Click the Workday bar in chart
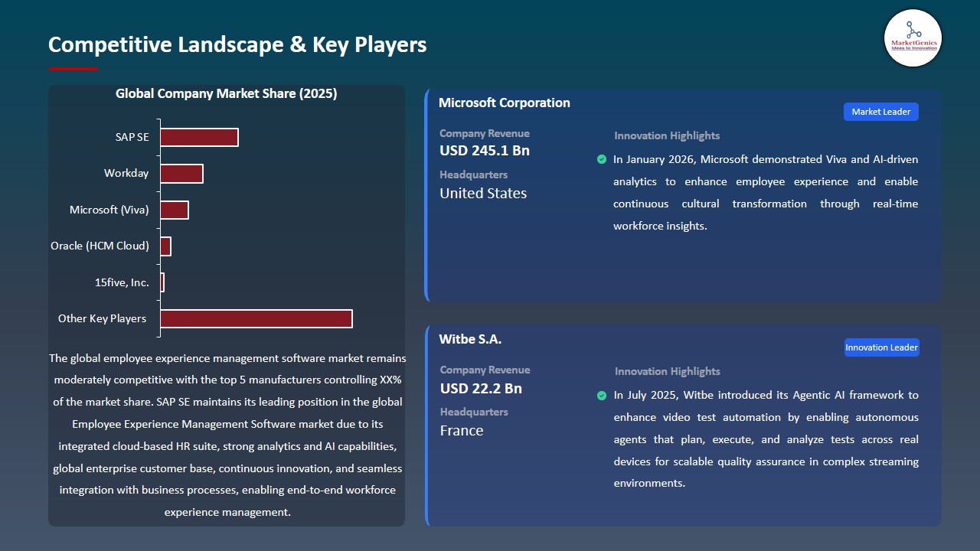This screenshot has width=980, height=551. (181, 174)
